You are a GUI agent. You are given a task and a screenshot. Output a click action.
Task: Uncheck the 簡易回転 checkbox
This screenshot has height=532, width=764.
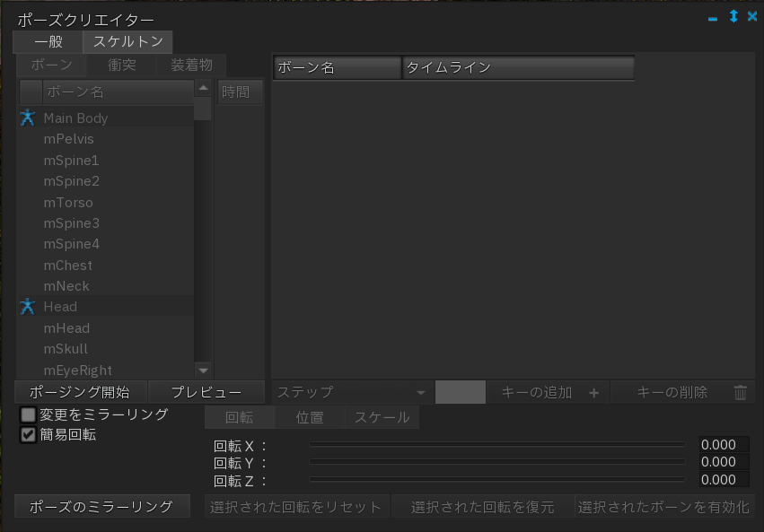coord(28,434)
